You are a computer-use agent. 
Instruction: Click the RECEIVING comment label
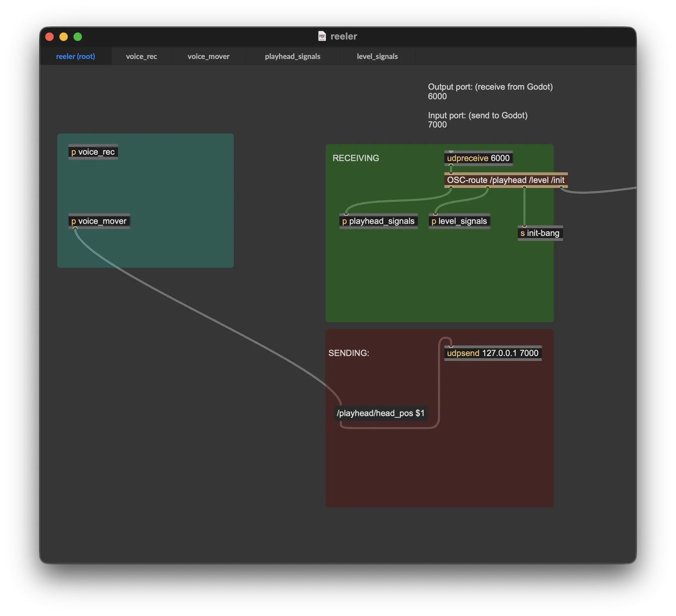coord(356,158)
